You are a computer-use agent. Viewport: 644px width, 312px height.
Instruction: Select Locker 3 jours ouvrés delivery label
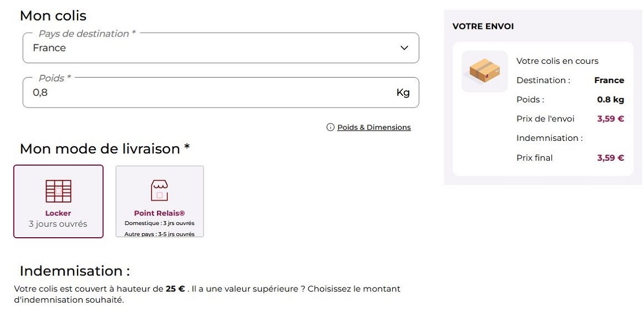pyautogui.click(x=58, y=219)
